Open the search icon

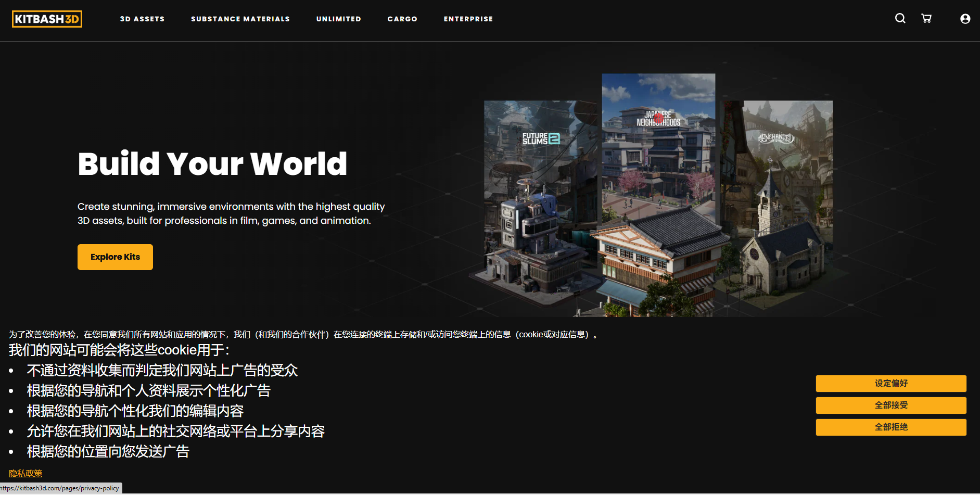point(900,19)
